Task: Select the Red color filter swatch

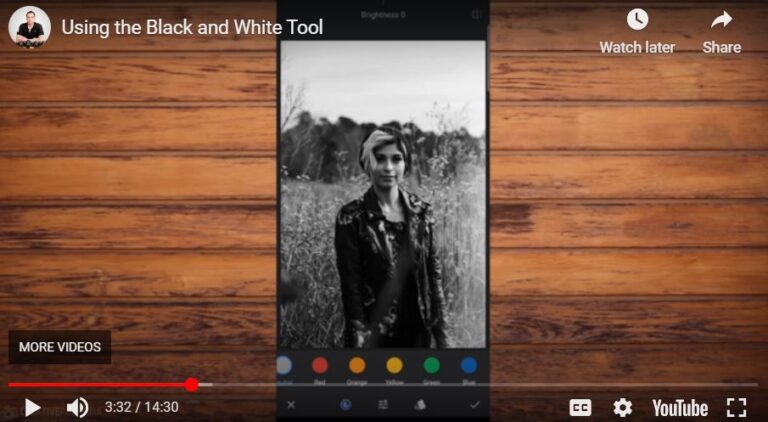Action: 320,365
